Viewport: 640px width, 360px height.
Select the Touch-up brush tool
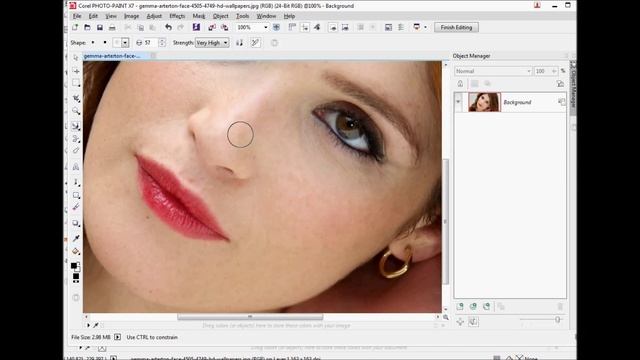[x=76, y=126]
